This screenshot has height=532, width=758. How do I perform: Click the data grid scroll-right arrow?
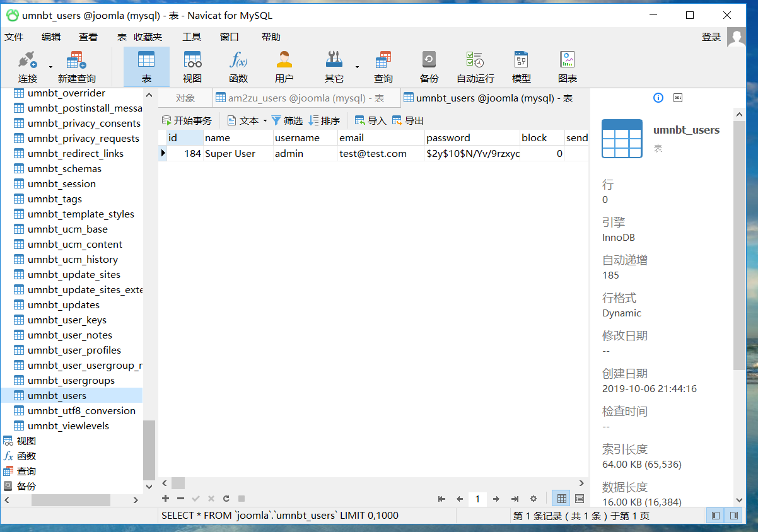tap(581, 483)
